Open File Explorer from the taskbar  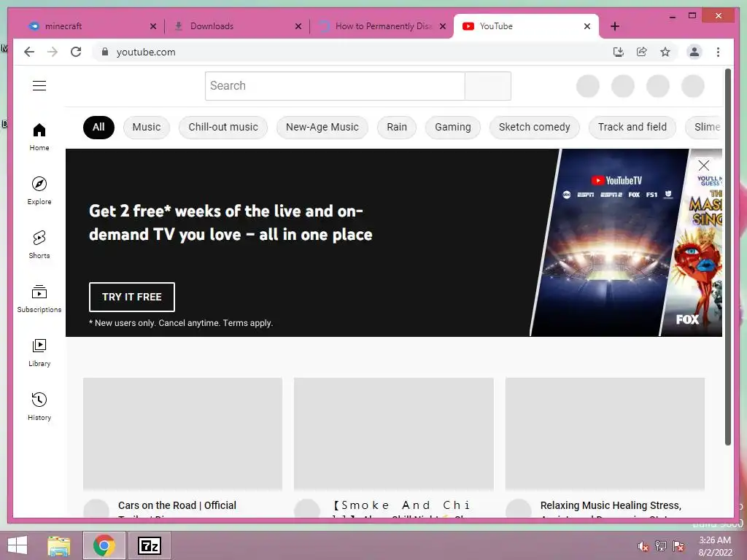coord(59,545)
